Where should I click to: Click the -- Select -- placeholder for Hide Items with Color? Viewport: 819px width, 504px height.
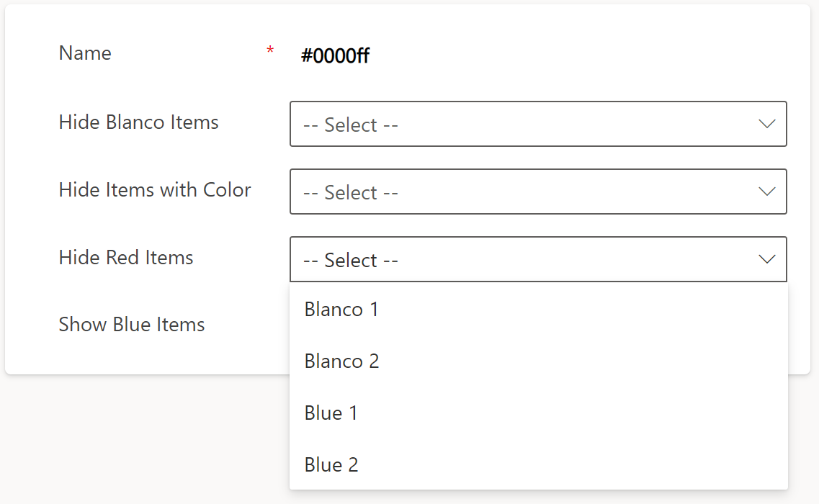(x=349, y=192)
